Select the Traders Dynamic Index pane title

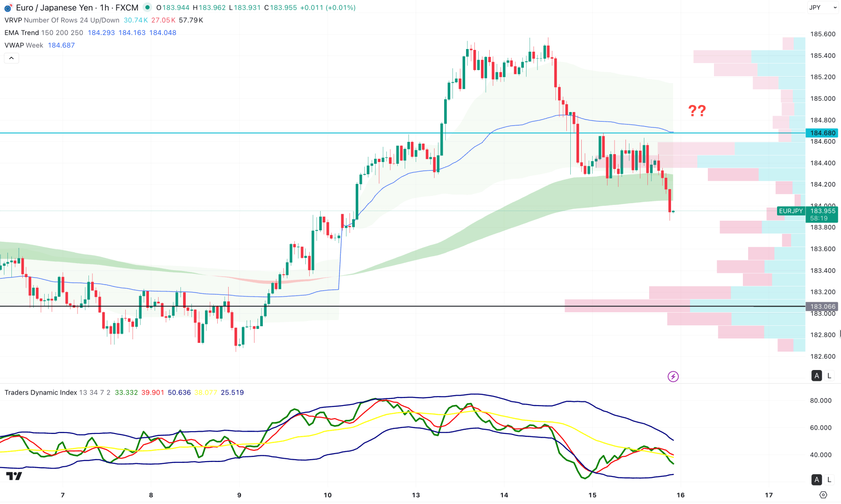pyautogui.click(x=41, y=392)
